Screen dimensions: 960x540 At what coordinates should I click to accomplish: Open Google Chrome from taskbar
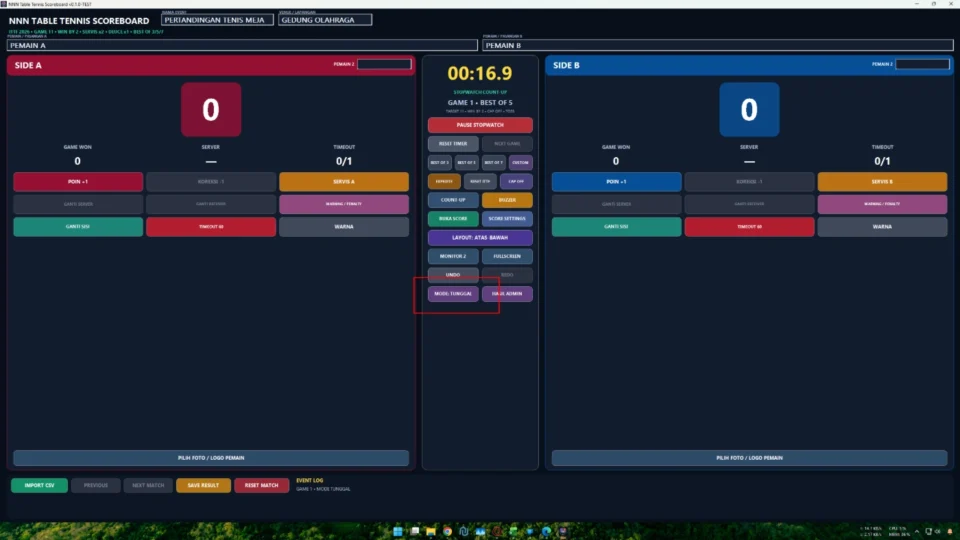pos(448,531)
